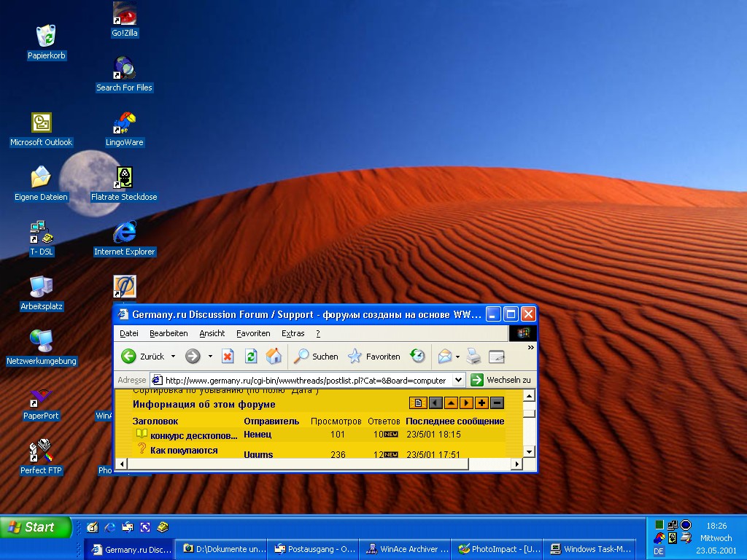This screenshot has height=560, width=747.
Task: Sort by 'Отправитель' column header
Action: [271, 421]
